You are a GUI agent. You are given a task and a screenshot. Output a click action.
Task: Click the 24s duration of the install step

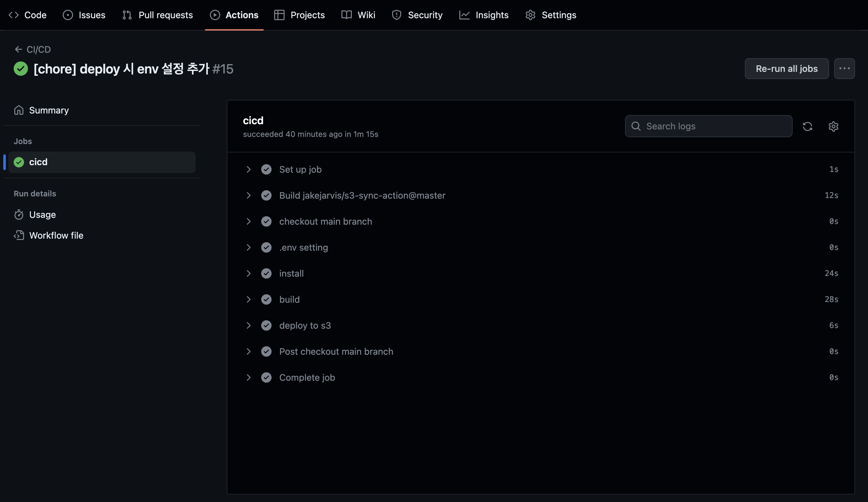tap(831, 273)
